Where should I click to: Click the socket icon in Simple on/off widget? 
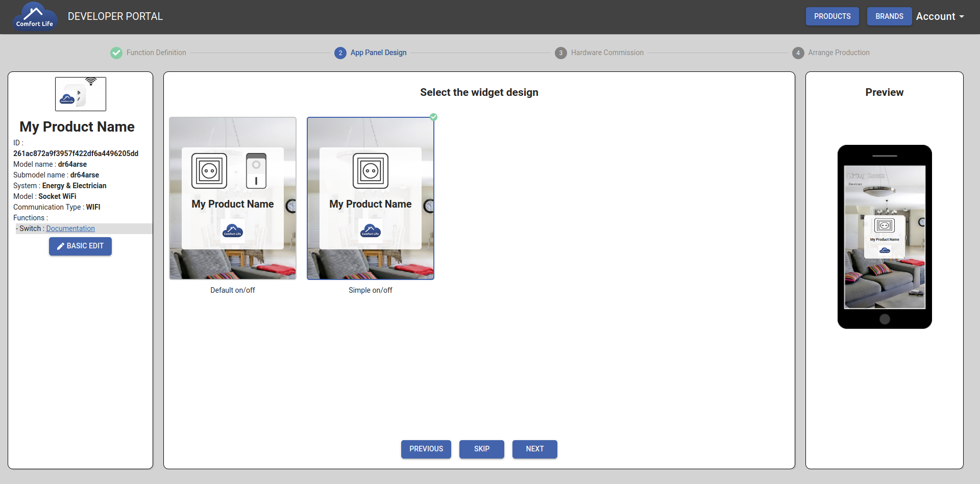point(371,171)
